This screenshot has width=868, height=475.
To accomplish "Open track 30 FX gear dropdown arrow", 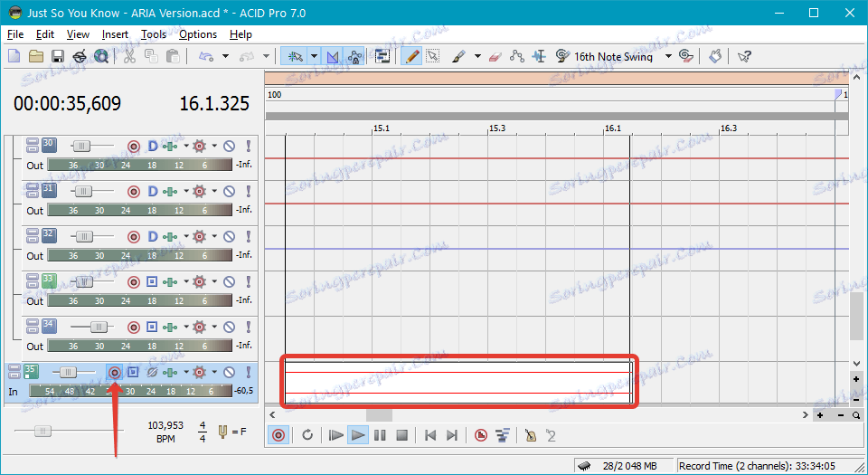I will [x=214, y=147].
